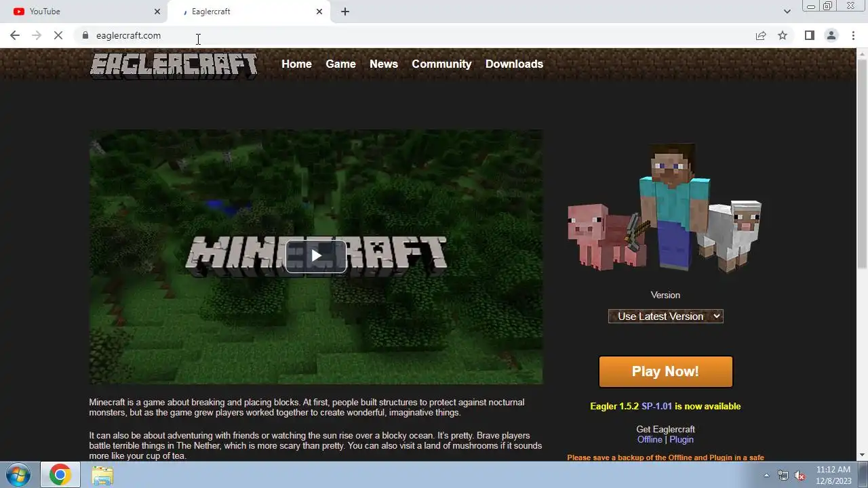Viewport: 868px width, 488px height.
Task: Click the network tray icon
Action: 783,476
